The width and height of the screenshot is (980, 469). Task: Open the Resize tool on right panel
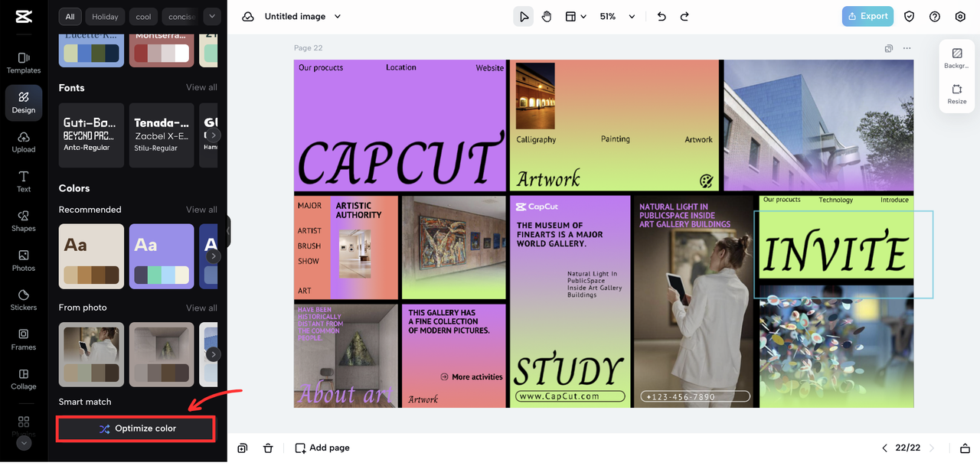[x=956, y=95]
